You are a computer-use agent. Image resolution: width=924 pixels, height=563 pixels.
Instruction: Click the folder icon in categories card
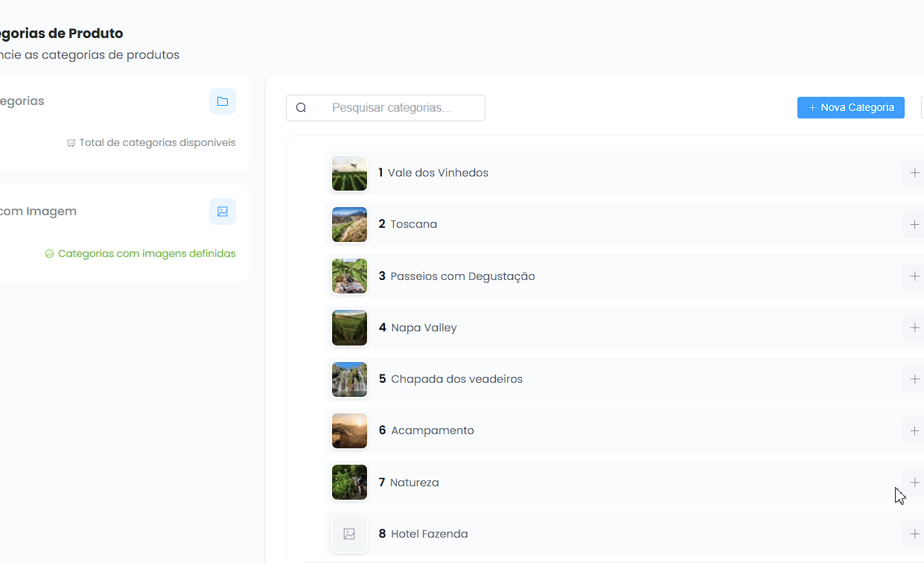222,101
